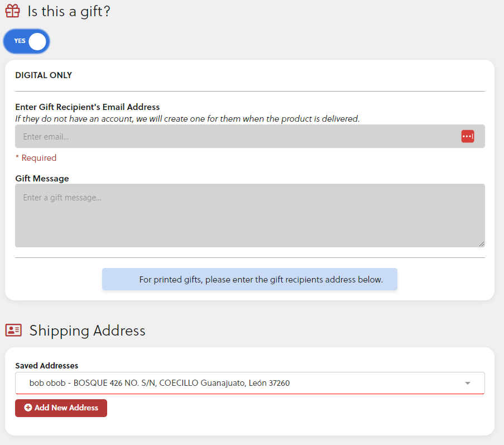Turn off the gift YES toggle
This screenshot has width=504, height=445.
tap(27, 41)
